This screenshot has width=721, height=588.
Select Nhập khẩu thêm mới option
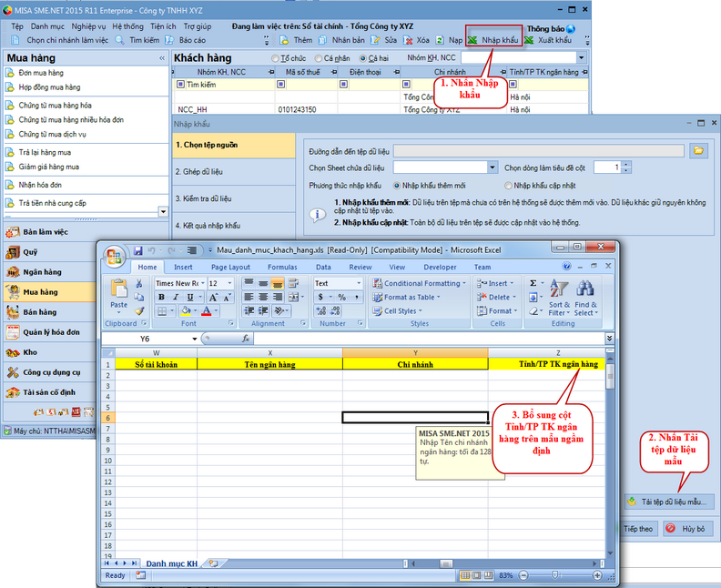[x=396, y=186]
